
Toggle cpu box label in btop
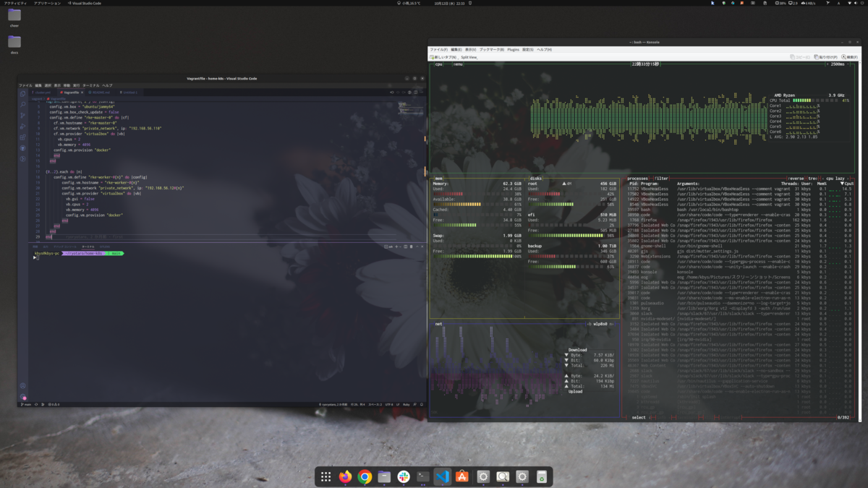coord(439,64)
